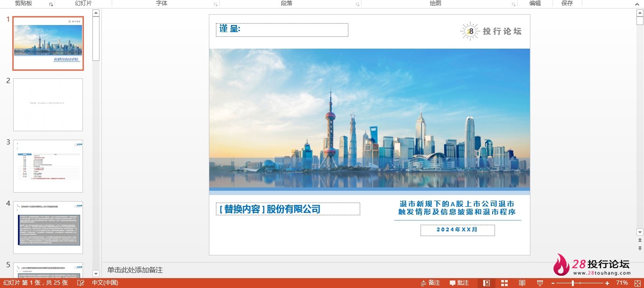The width and height of the screenshot is (644, 288).
Task: Switch to Slide Sorter view
Action: click(x=504, y=283)
